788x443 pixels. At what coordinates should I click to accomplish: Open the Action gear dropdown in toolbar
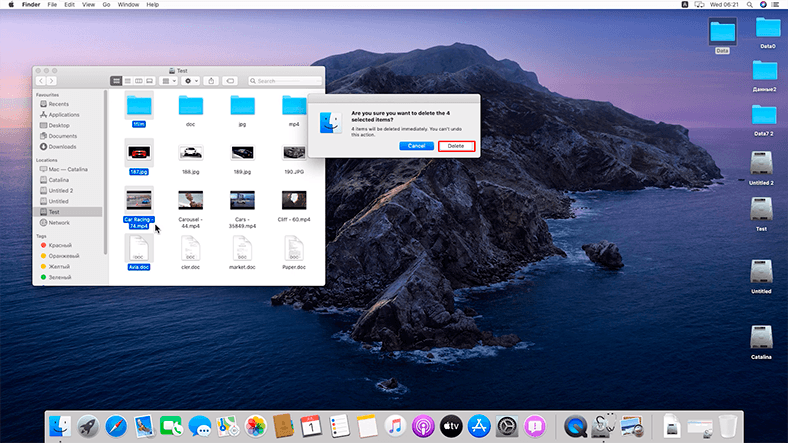pyautogui.click(x=191, y=80)
